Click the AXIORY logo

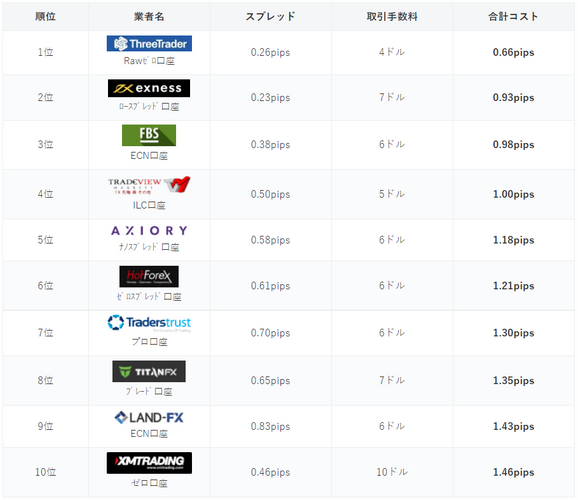149,231
